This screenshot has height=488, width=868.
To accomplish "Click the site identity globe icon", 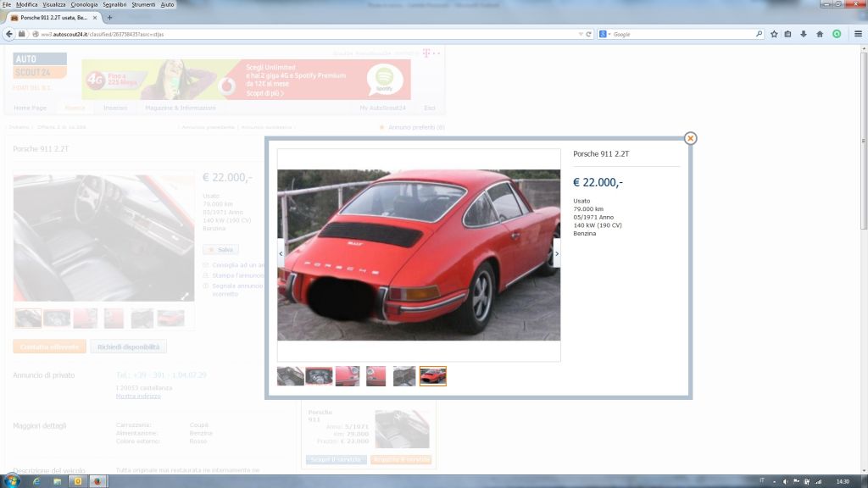I will (36, 34).
